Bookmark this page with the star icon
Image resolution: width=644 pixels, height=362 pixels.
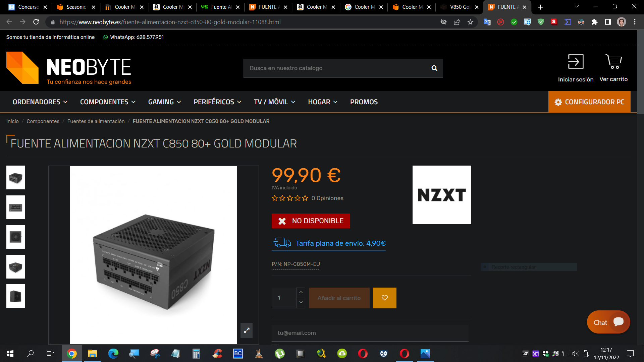point(470,22)
